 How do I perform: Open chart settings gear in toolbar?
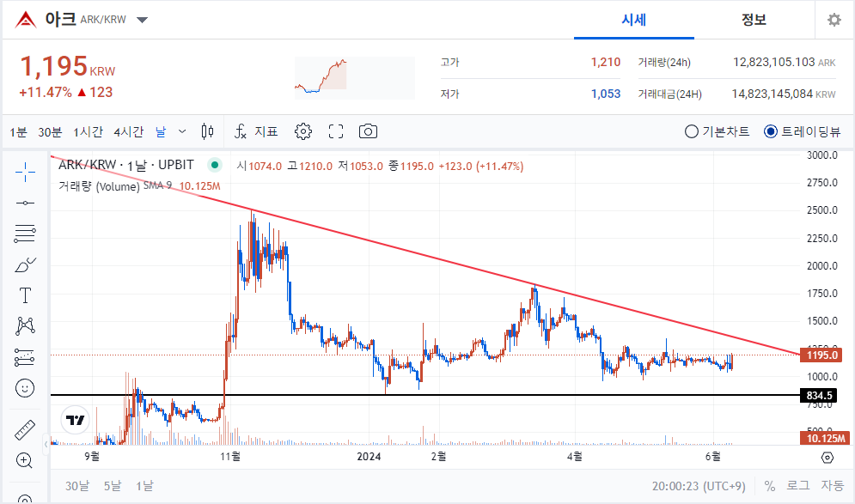303,131
